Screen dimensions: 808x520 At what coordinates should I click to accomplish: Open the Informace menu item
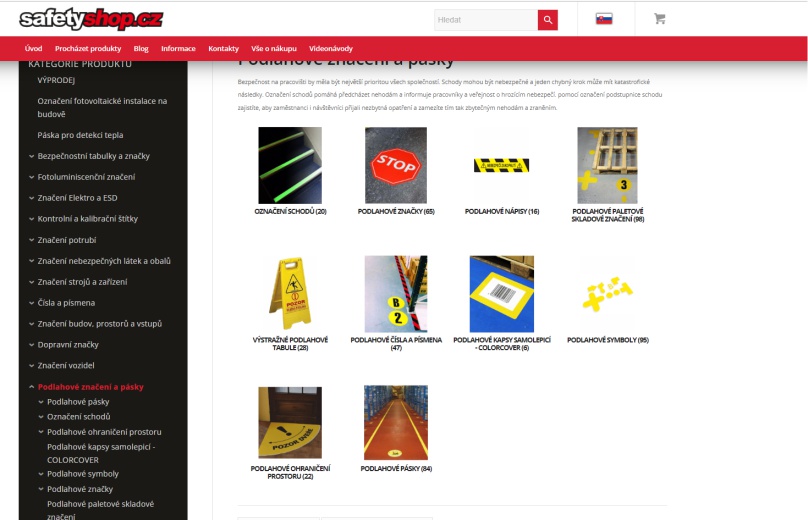178,48
